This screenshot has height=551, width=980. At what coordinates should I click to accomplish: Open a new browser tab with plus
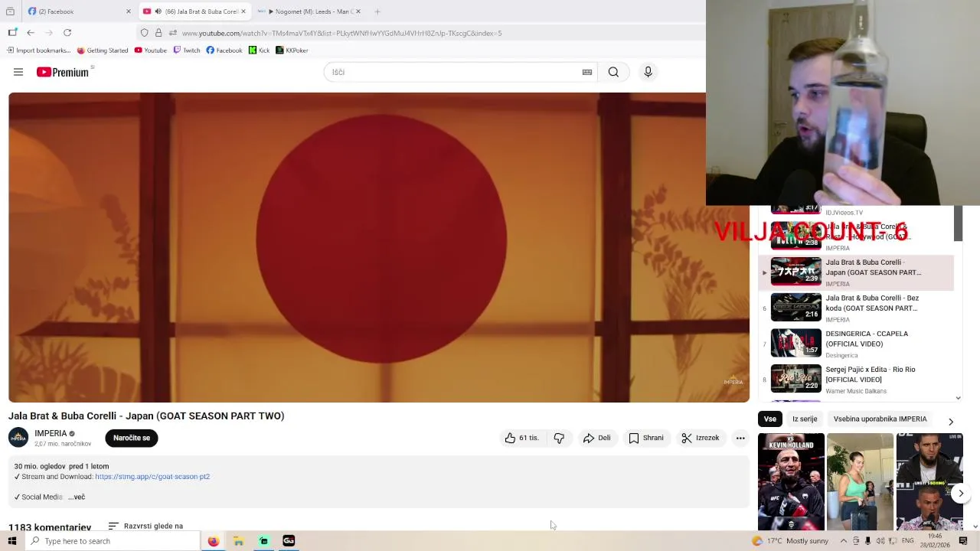coord(377,11)
